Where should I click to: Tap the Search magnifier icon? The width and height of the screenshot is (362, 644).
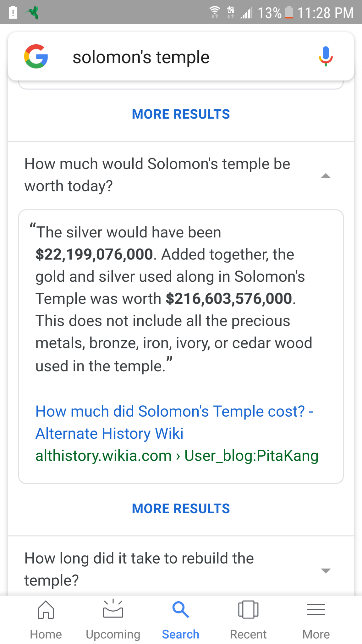coord(181,609)
